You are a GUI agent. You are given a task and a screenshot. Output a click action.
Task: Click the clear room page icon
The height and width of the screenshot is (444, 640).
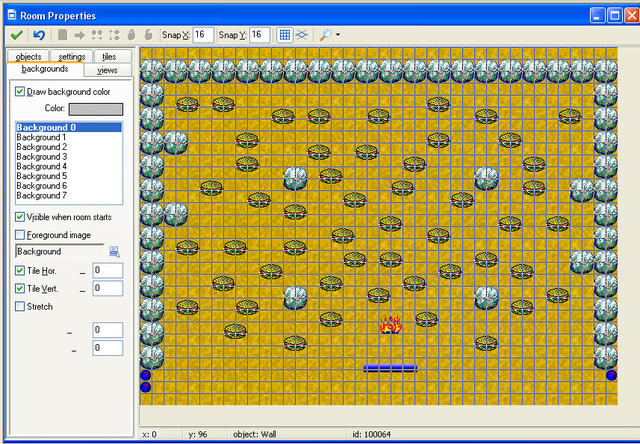pyautogui.click(x=62, y=35)
